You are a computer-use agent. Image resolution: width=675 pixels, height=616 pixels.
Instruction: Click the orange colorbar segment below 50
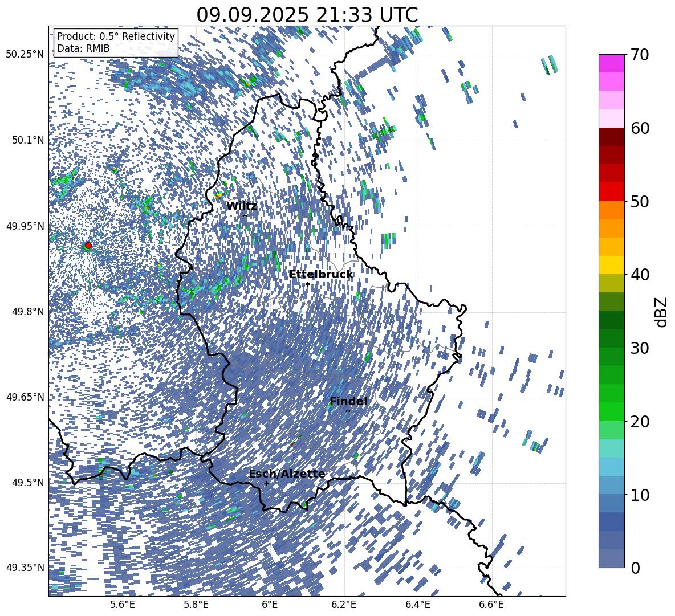click(x=611, y=210)
